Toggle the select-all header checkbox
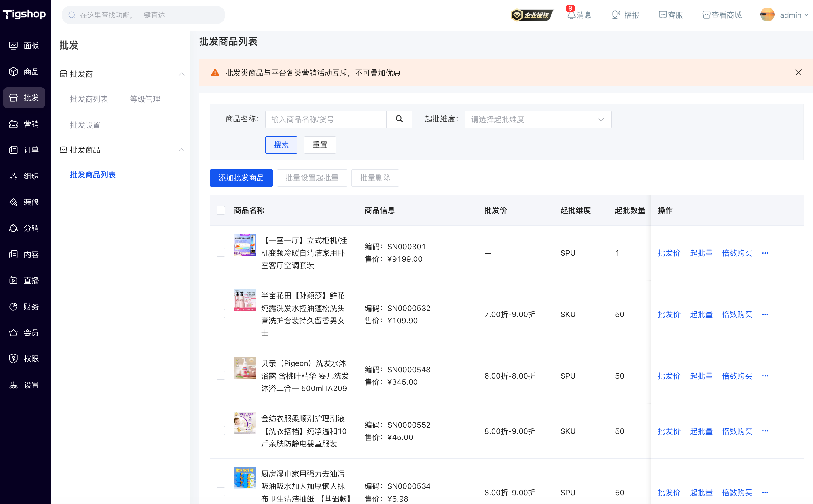Screen dimensions: 813x504 pyautogui.click(x=221, y=210)
